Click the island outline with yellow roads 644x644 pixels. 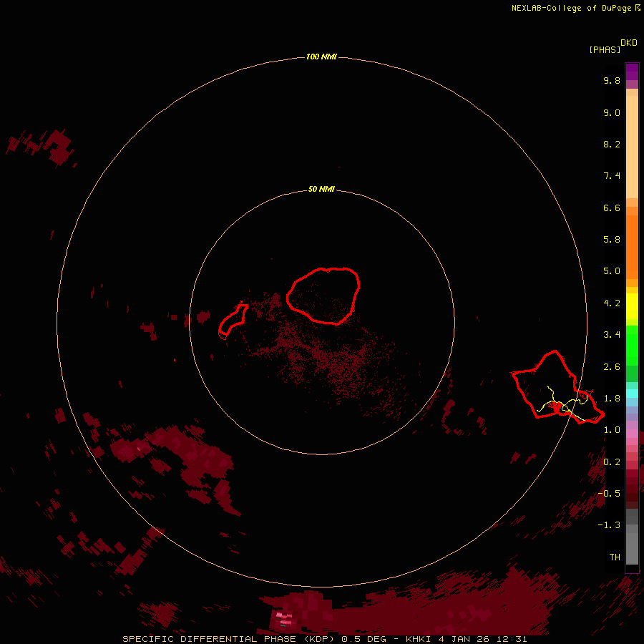click(x=557, y=387)
